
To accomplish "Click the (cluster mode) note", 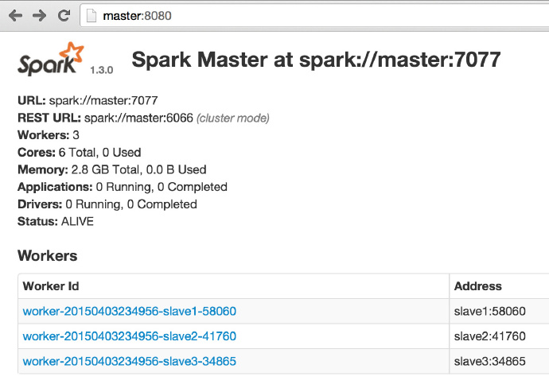I will coord(233,118).
